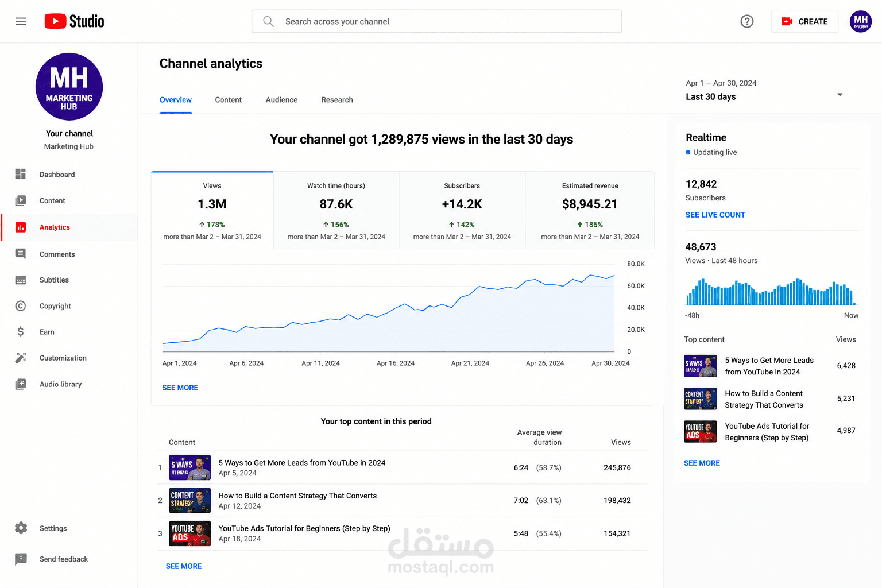This screenshot has width=882, height=588.
Task: Switch to the Content analytics tab
Action: point(229,100)
